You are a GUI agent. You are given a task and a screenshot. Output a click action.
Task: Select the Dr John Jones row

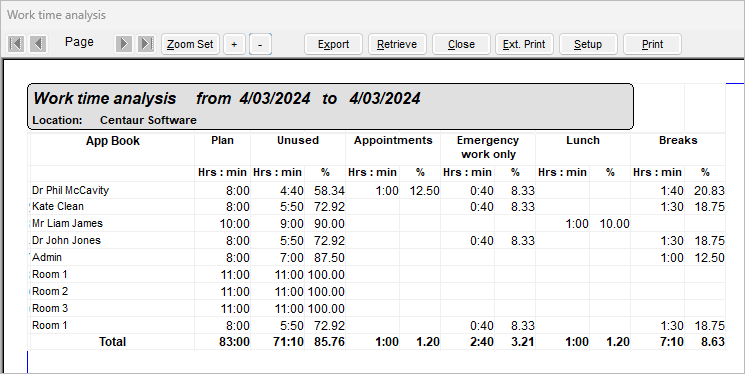pos(378,240)
